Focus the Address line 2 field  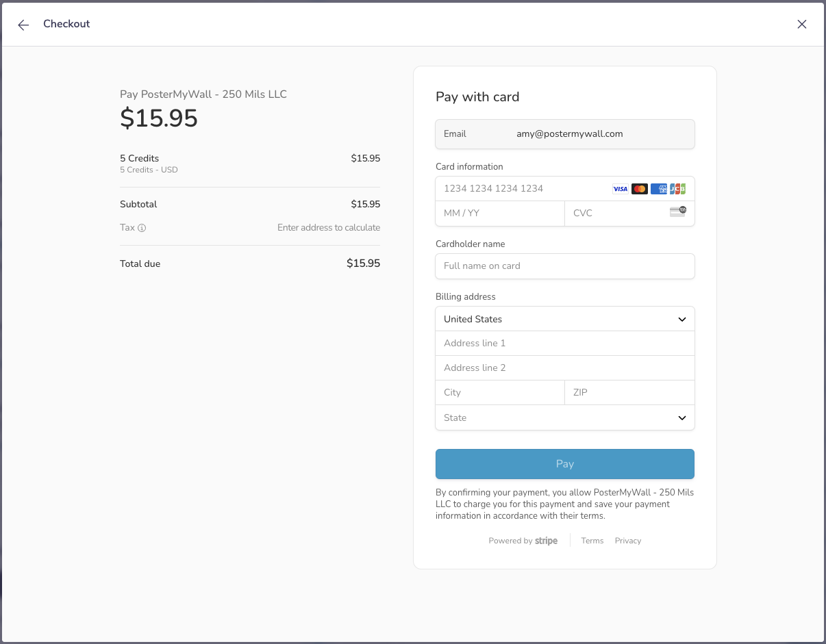pyautogui.click(x=565, y=368)
